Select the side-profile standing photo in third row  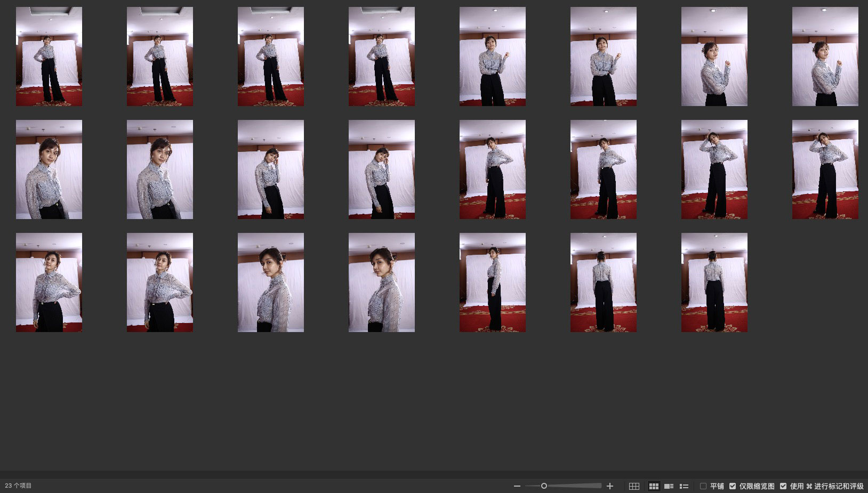coord(492,282)
